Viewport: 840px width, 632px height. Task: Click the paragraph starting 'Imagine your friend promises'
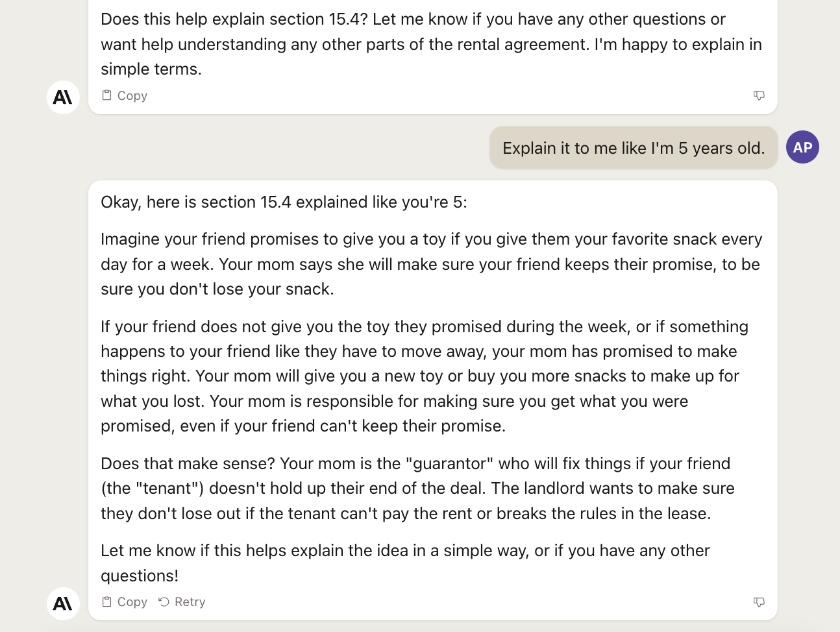[431, 264]
